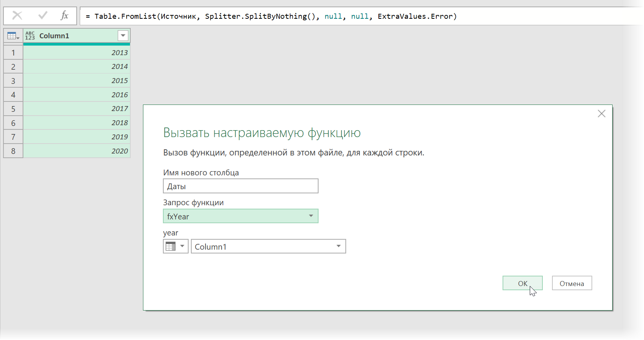Screen dimensions: 644x340
Task: Click the fx function icon
Action: [x=64, y=16]
